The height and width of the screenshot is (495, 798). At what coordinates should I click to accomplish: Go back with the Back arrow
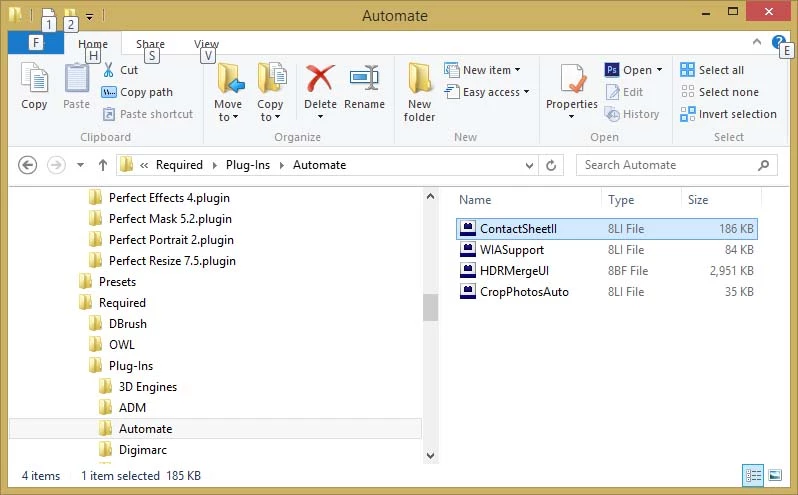pos(27,165)
